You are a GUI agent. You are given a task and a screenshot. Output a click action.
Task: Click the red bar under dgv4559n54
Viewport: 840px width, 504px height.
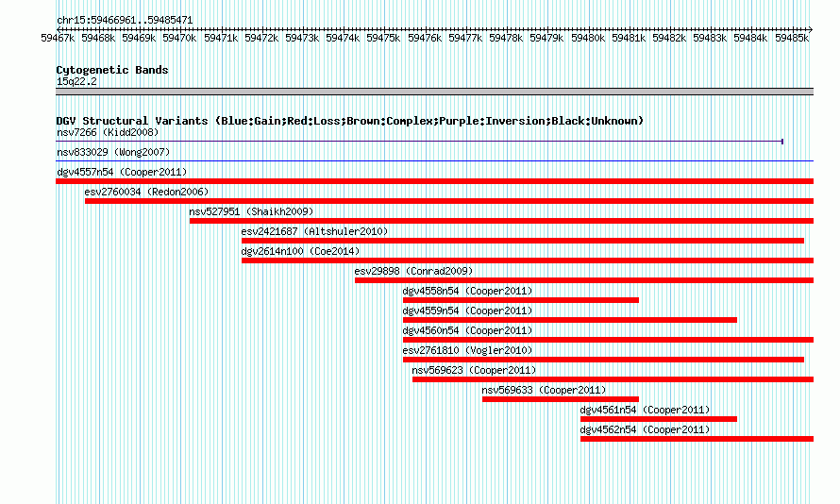click(x=570, y=320)
